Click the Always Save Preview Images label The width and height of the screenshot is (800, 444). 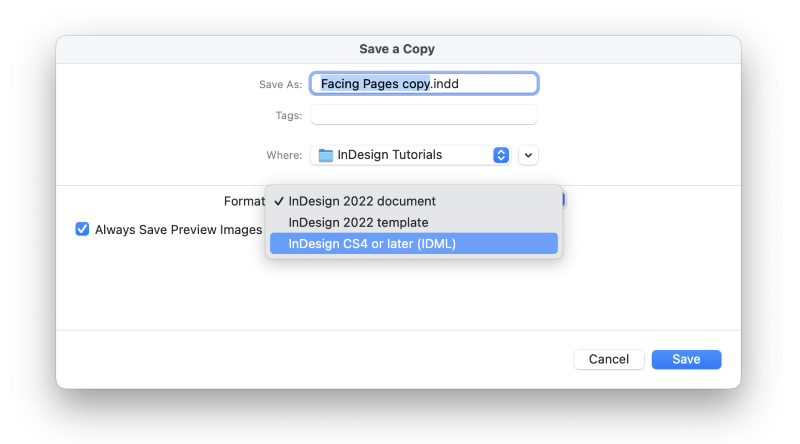pos(178,230)
